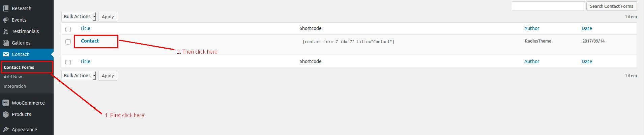The width and height of the screenshot is (644, 135).
Task: Open the bottom Bulk Actions dropdown
Action: 79,76
